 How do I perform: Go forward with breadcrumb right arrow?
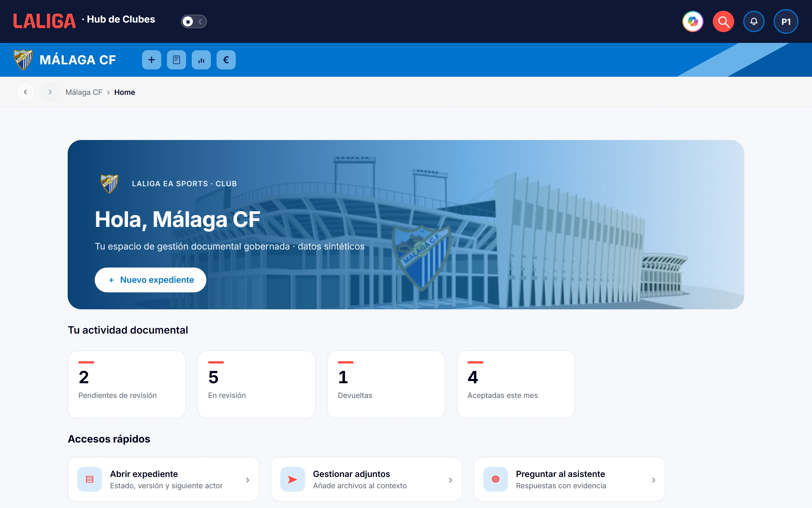pos(50,92)
